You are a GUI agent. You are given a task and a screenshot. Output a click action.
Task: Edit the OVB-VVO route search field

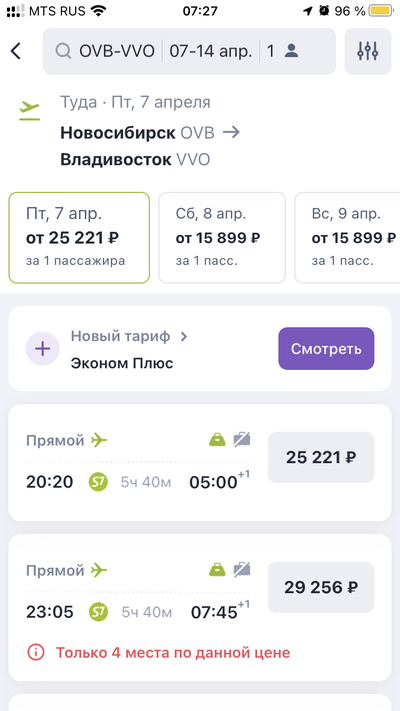pyautogui.click(x=117, y=52)
